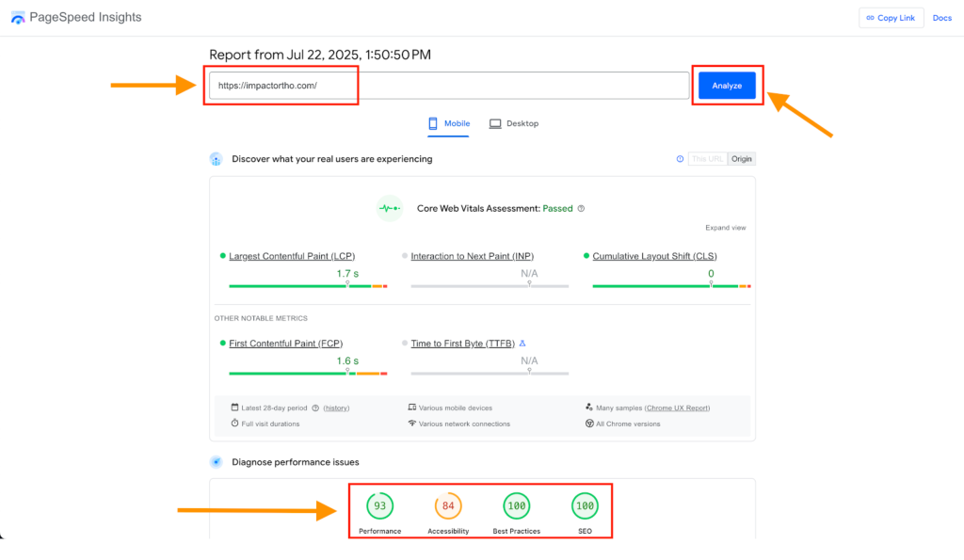Image resolution: width=964 pixels, height=560 pixels.
Task: Click wifi icon by Various network connections
Action: 412,423
